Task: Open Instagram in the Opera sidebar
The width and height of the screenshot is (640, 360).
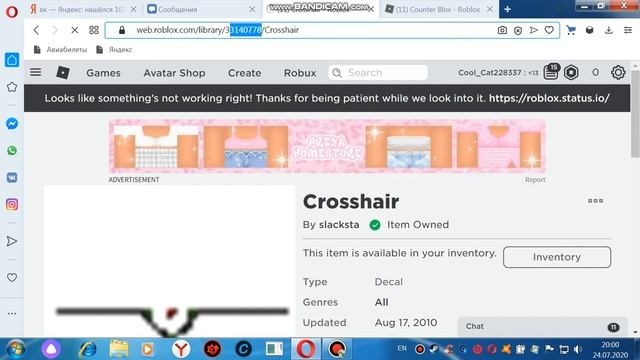Action: tap(12, 204)
